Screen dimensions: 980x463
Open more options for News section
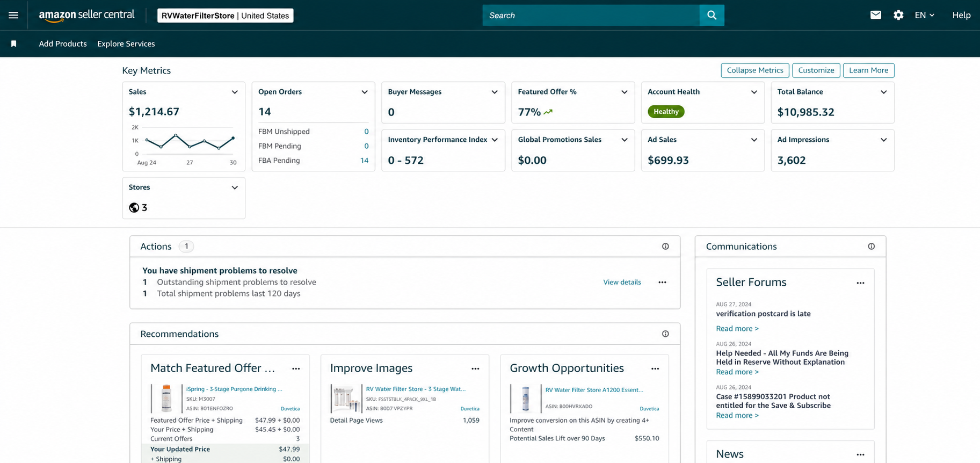tap(860, 454)
